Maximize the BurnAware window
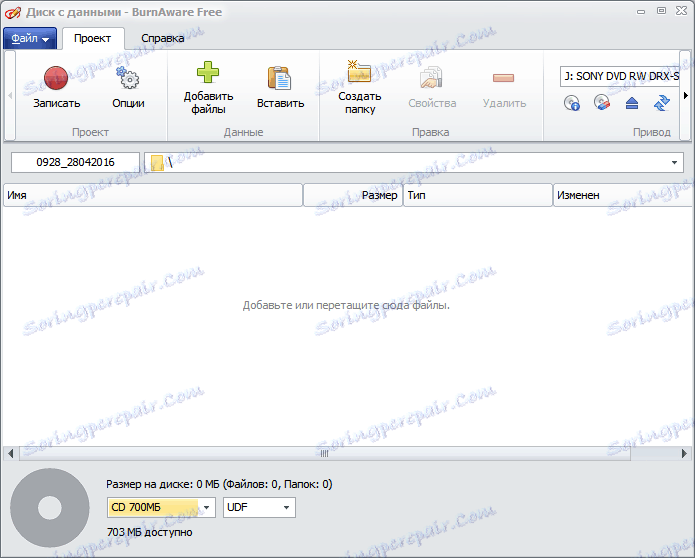The height and width of the screenshot is (558, 695). tap(661, 11)
